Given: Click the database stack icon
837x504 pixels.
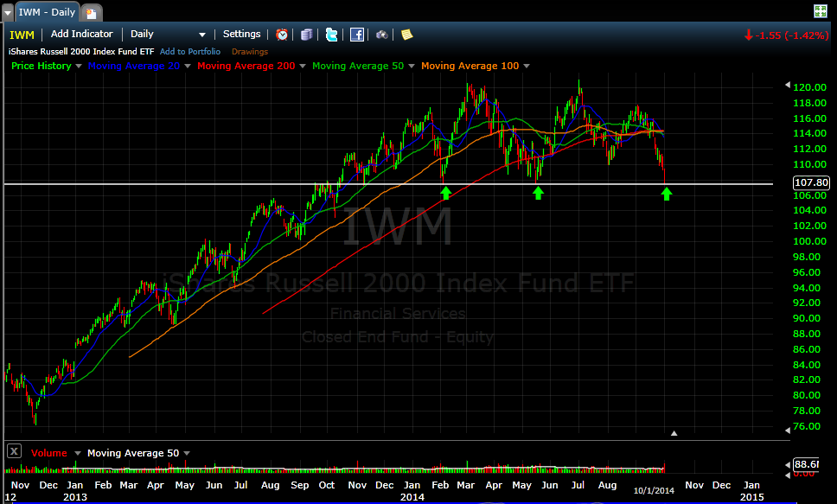Looking at the screenshot, I should pyautogui.click(x=306, y=35).
